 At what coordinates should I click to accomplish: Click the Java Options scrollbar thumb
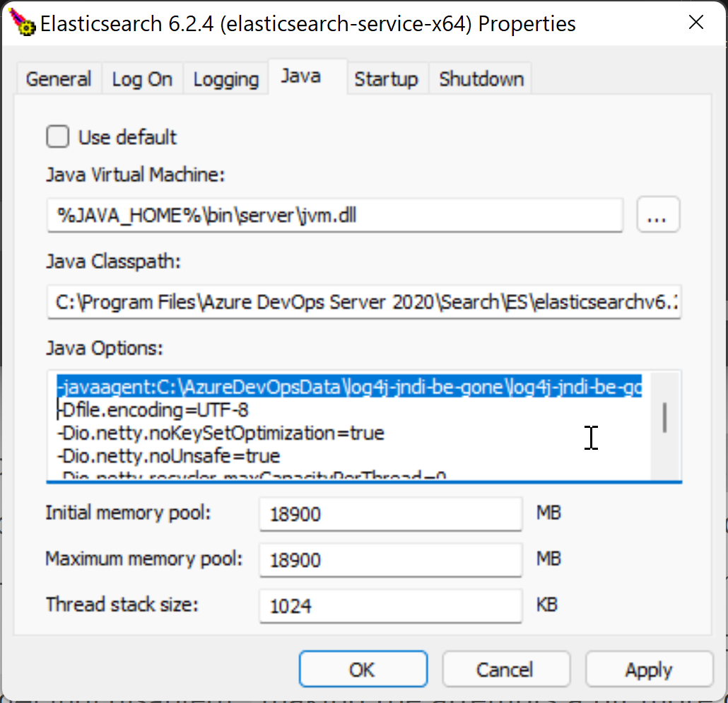[x=665, y=417]
